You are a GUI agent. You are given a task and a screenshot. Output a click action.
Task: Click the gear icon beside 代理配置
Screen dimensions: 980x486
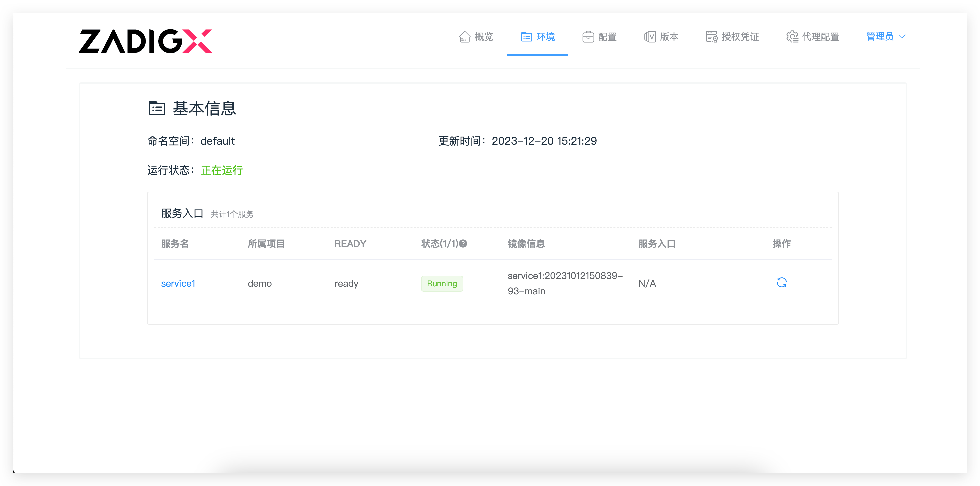click(x=792, y=37)
